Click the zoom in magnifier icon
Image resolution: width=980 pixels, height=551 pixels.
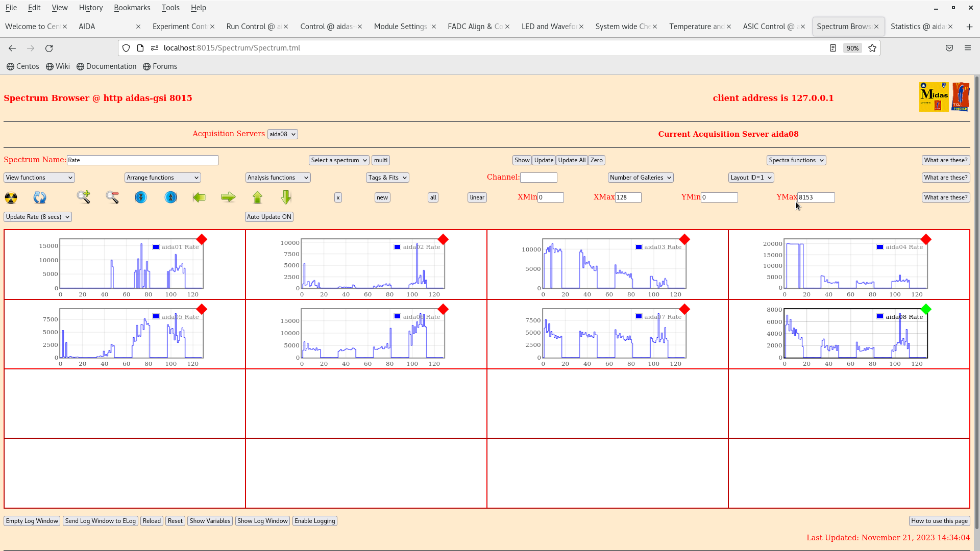pos(84,197)
